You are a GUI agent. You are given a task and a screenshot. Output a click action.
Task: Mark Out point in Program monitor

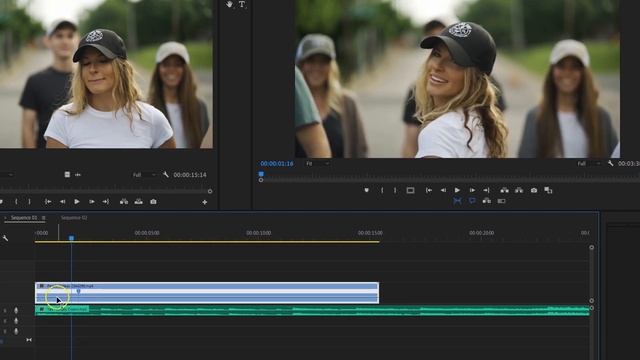tap(395, 190)
